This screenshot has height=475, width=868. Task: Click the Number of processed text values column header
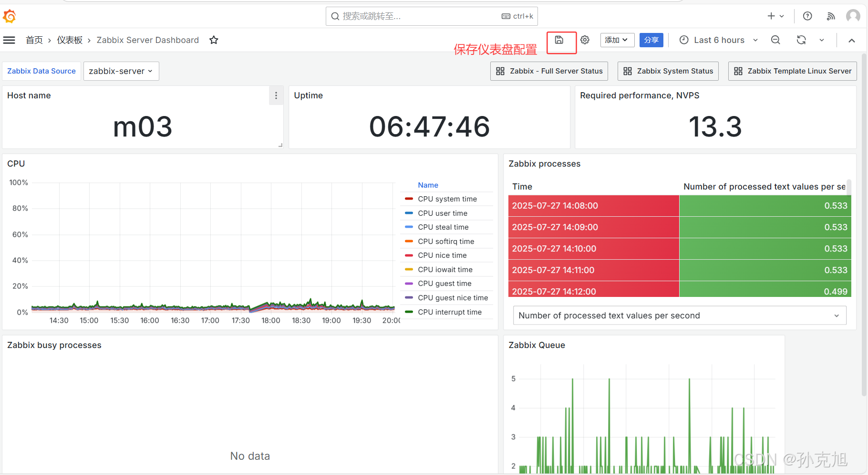(765, 187)
